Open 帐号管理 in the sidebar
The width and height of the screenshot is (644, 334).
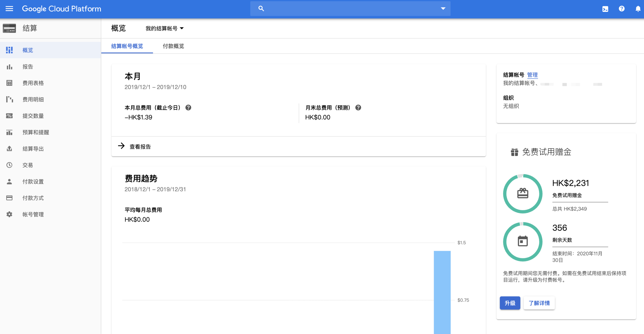click(x=51, y=214)
